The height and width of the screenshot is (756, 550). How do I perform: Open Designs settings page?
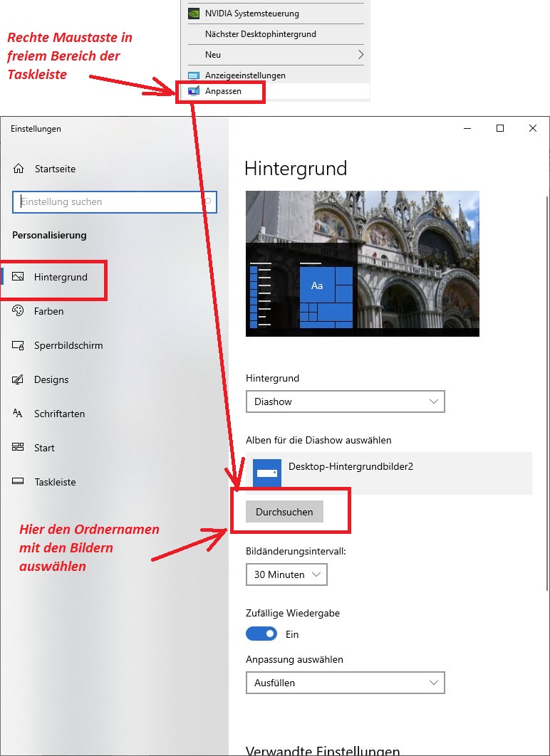[x=114, y=379]
